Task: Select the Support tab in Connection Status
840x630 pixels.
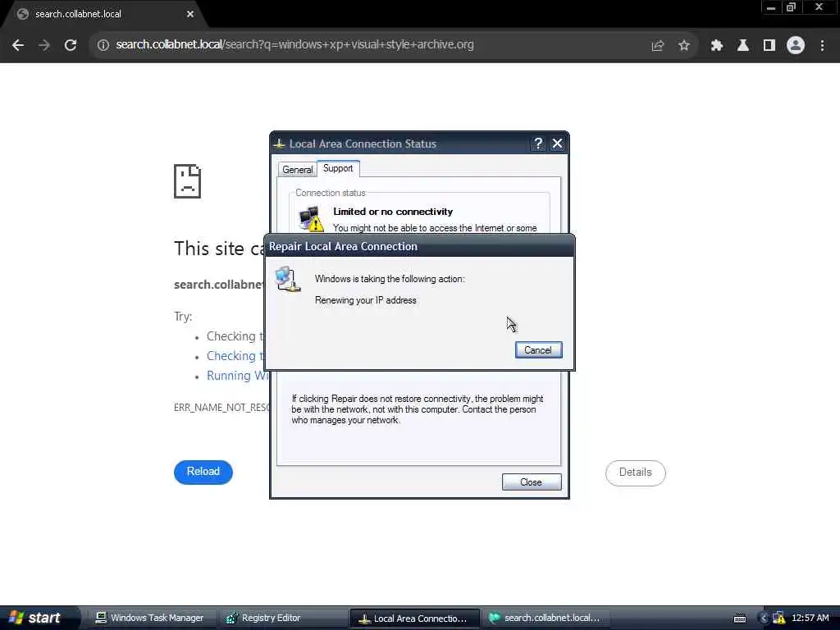Action: (x=338, y=168)
